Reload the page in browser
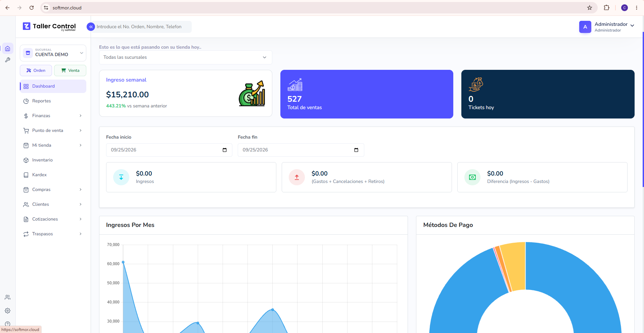The width and height of the screenshot is (644, 333). click(32, 8)
